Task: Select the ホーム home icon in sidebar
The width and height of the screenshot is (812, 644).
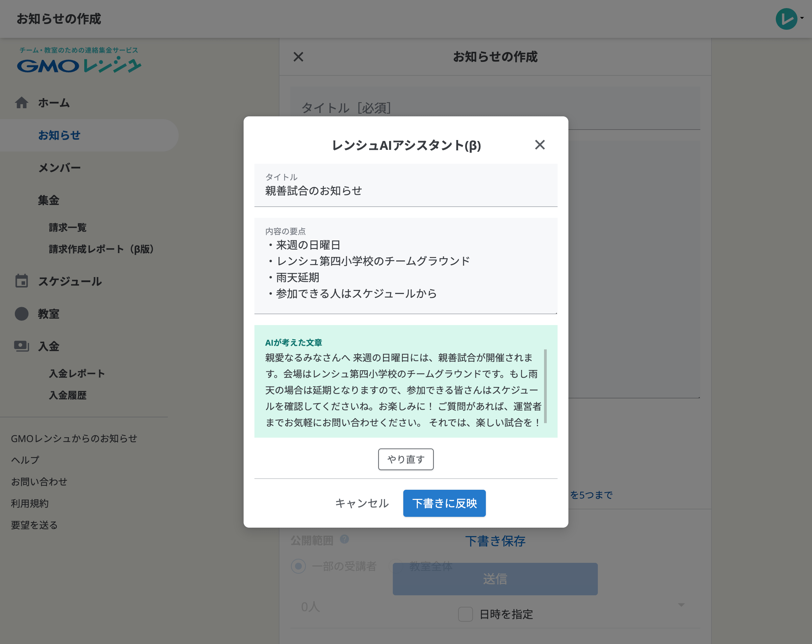Action: (21, 103)
